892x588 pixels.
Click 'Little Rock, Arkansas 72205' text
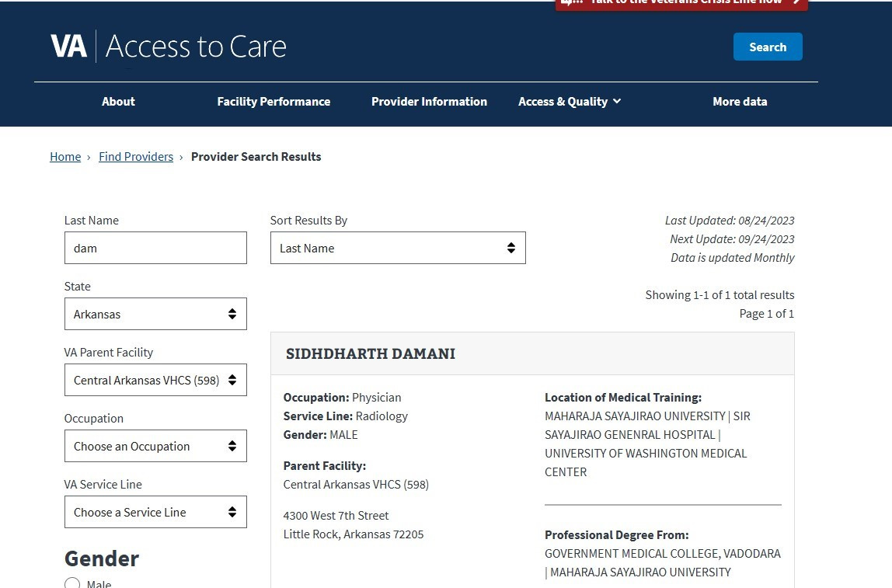[x=354, y=534]
